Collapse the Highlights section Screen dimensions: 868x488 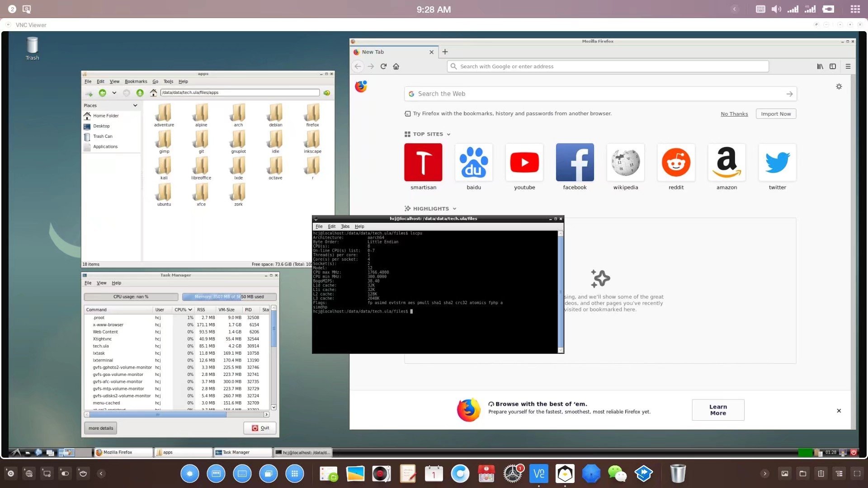pos(454,209)
